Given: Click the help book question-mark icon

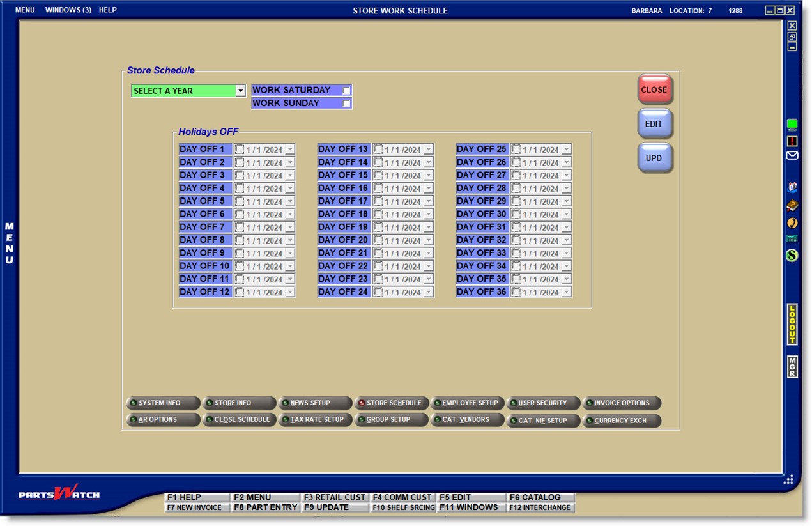Looking at the screenshot, I should 792,187.
